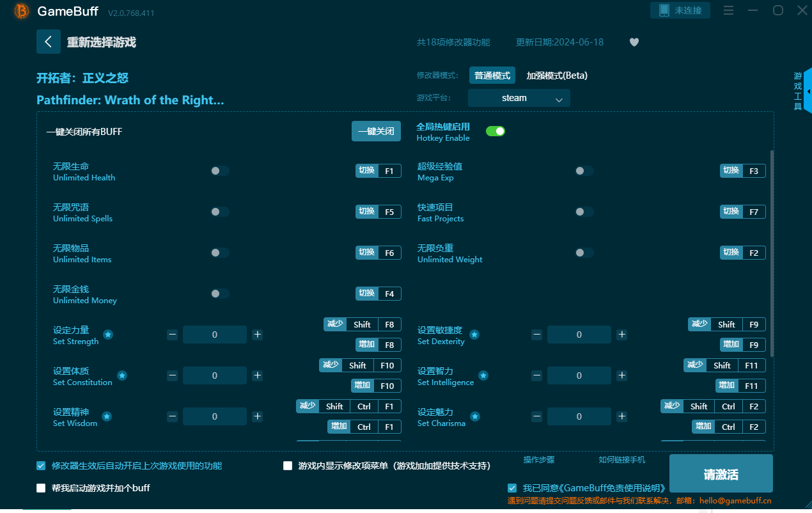
Task: Click 切换 F7 hotkey for Fast Projects
Action: click(743, 212)
